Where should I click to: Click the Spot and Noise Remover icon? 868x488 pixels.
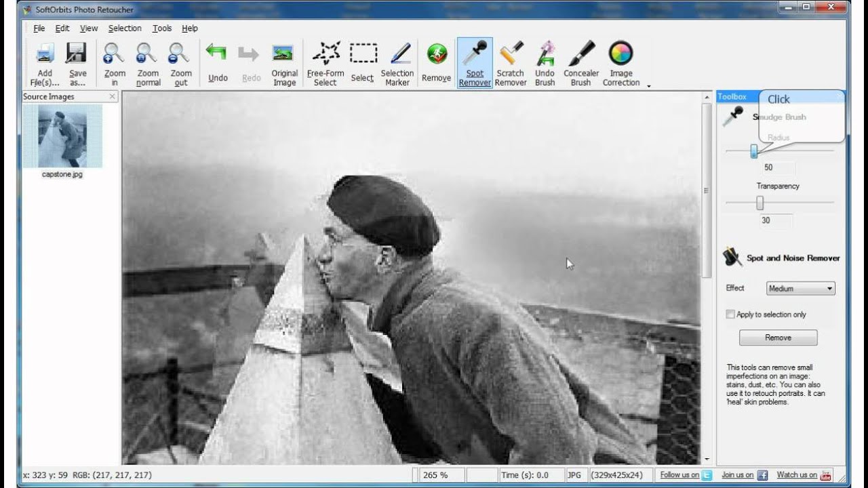pyautogui.click(x=732, y=258)
